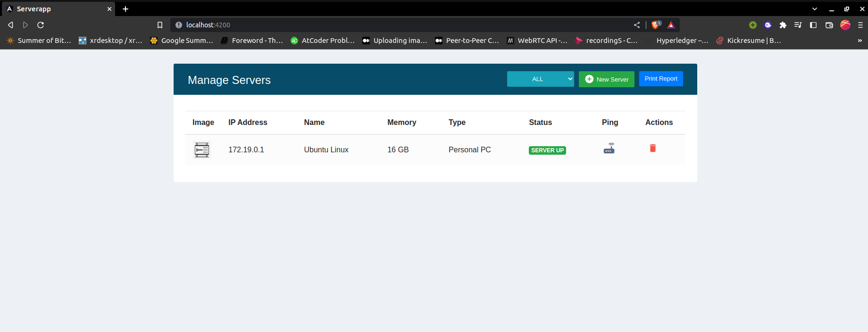Show more bookmarks chevron

point(860,41)
